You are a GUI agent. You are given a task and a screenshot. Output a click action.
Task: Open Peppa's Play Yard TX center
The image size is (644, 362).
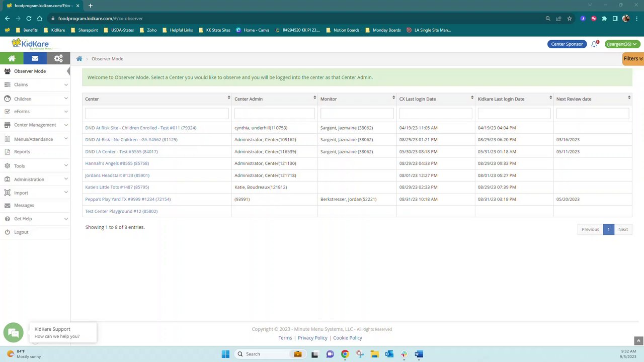point(128,199)
